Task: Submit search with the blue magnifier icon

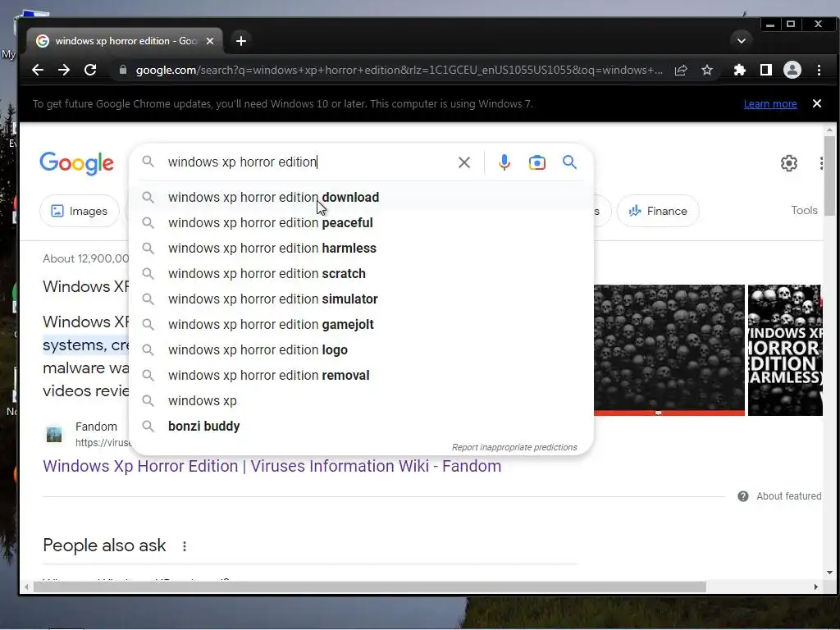Action: (569, 162)
